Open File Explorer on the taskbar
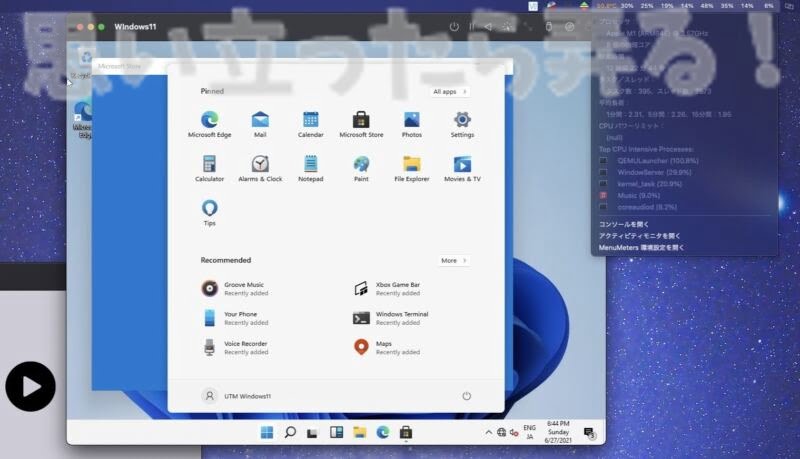 pyautogui.click(x=360, y=432)
